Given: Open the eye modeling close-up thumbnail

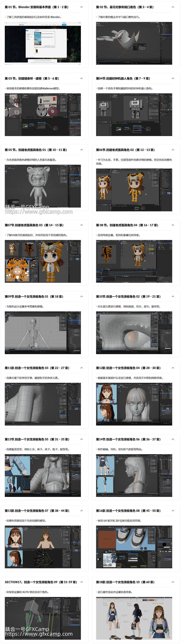Looking at the screenshot, I should pyautogui.click(x=134, y=333).
